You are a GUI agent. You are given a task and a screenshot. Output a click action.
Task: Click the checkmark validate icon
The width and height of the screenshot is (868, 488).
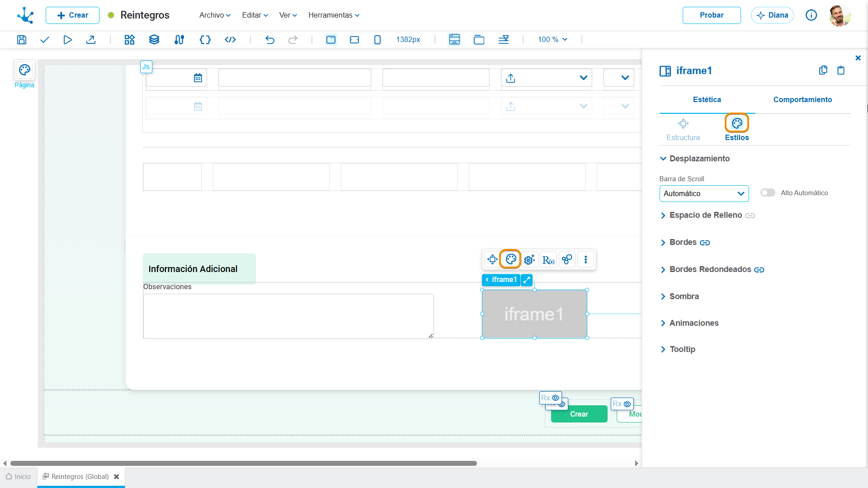pos(44,40)
